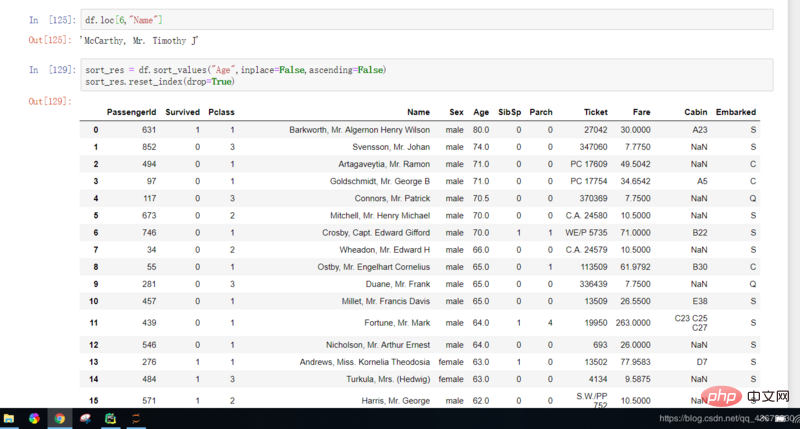Click the Cabin column header
The width and height of the screenshot is (800, 429).
point(695,112)
